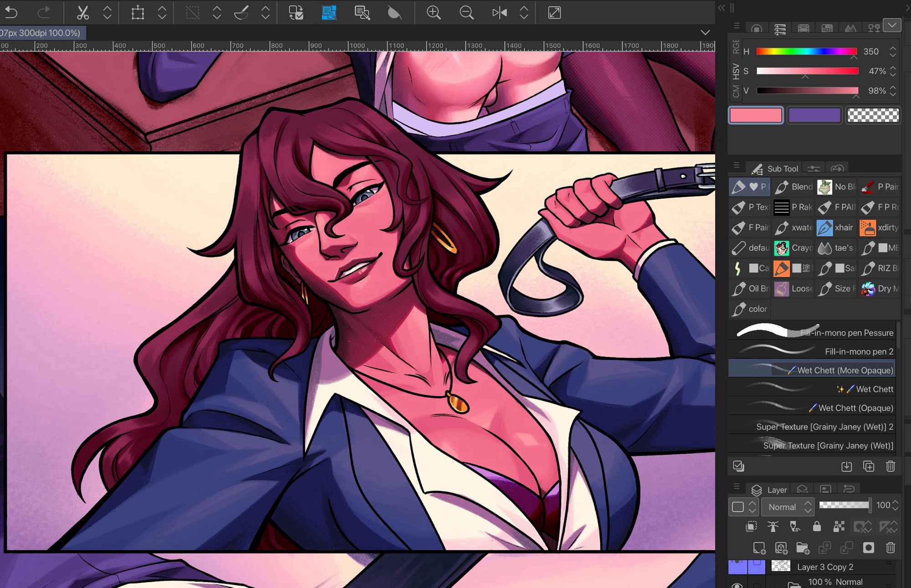Delete the selected layer with the trash icon
This screenshot has height=588, width=911.
click(x=891, y=548)
